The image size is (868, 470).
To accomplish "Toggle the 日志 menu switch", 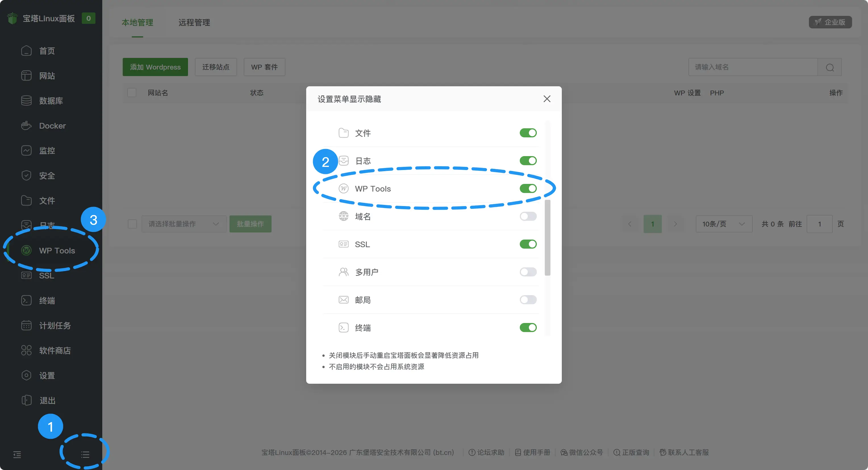I will 528,161.
